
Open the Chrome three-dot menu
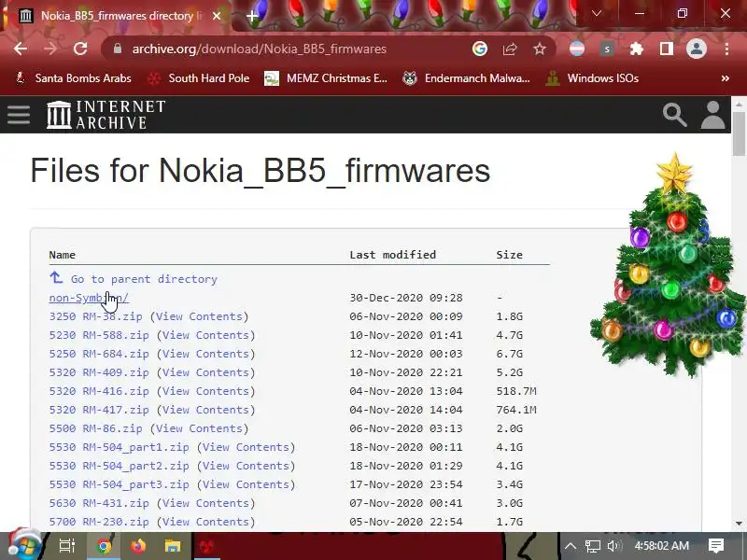(726, 49)
